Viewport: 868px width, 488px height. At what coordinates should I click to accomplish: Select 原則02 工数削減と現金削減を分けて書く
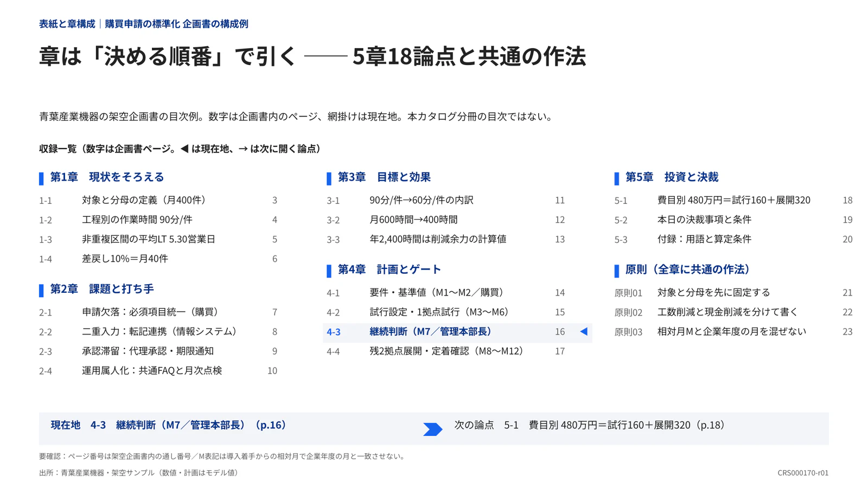(733, 312)
